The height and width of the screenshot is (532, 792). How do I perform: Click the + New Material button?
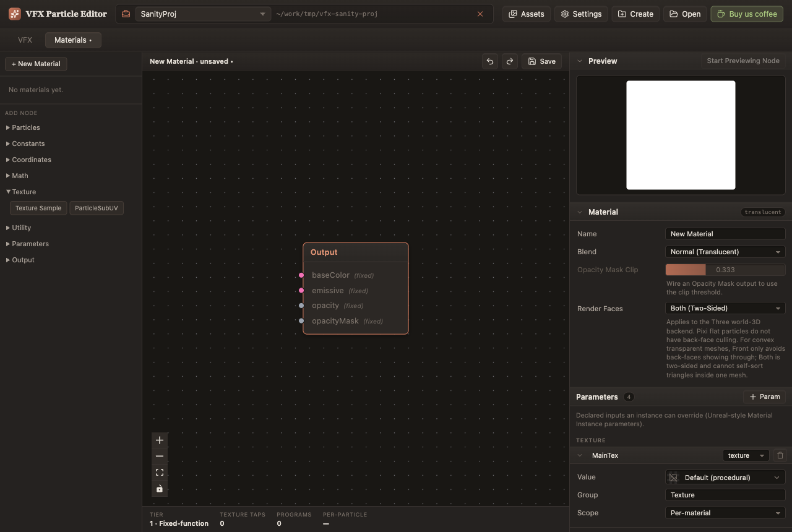[x=36, y=64]
